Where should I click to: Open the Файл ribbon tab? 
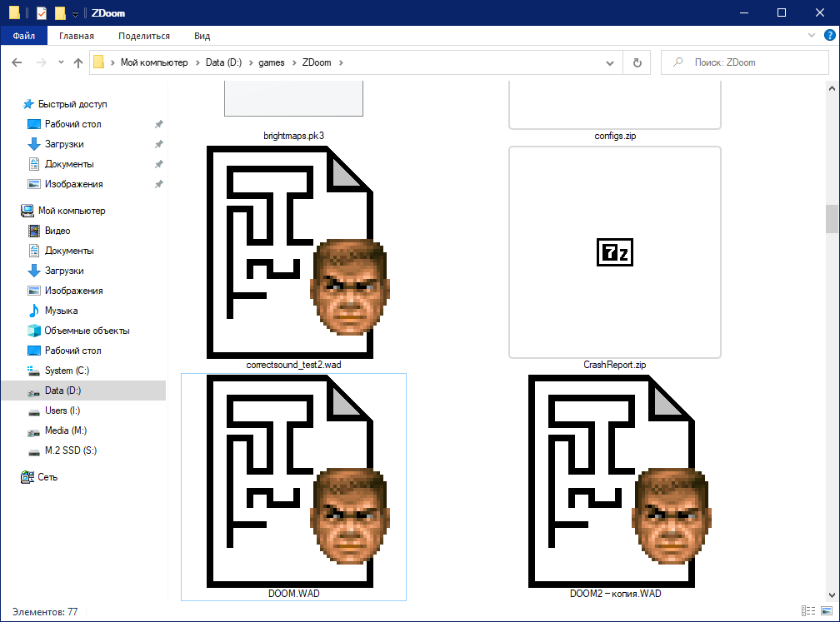pos(23,36)
